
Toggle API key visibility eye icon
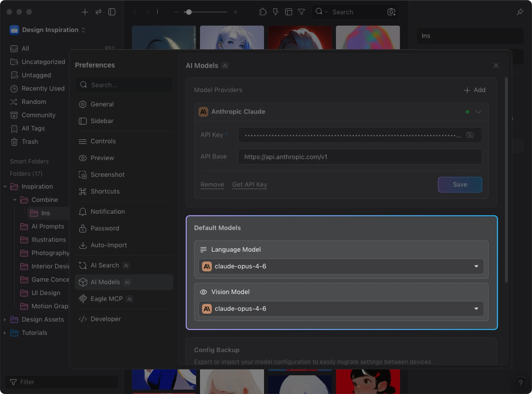(x=470, y=135)
